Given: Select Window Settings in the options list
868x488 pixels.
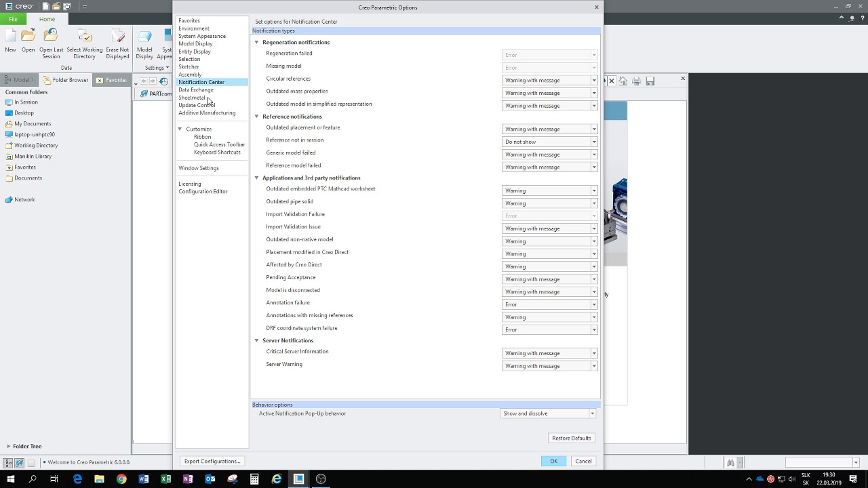Looking at the screenshot, I should (x=199, y=168).
